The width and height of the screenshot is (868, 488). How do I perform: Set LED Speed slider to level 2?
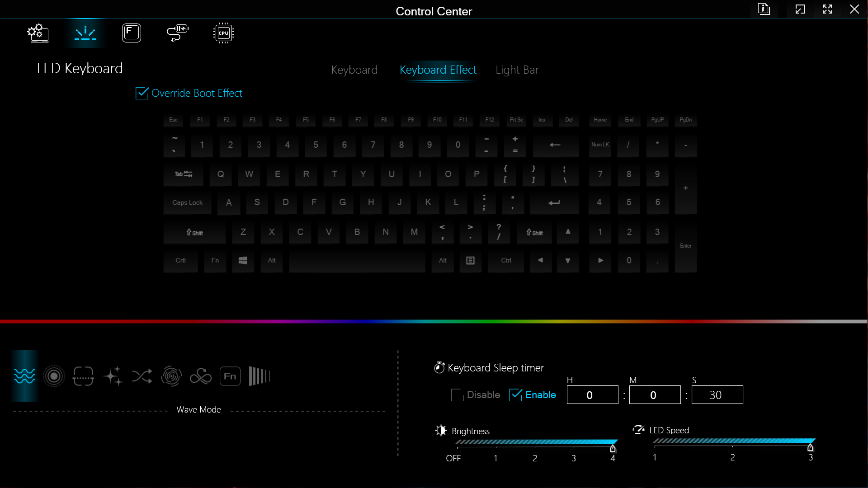732,446
